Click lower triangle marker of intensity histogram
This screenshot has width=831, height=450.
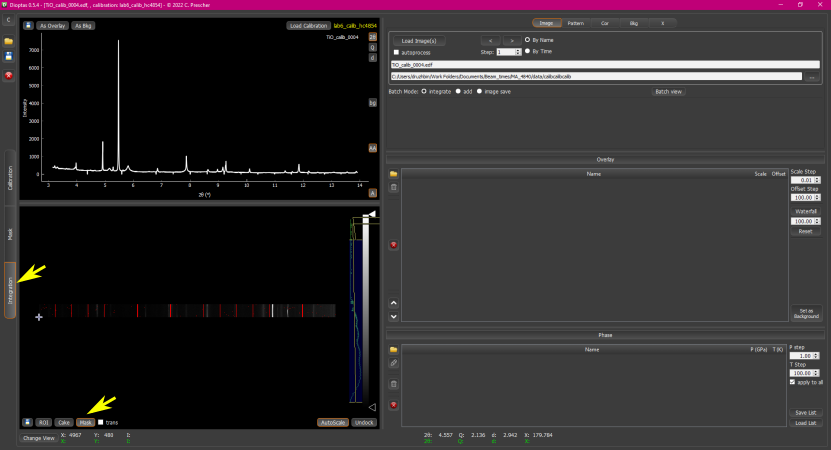coord(372,407)
